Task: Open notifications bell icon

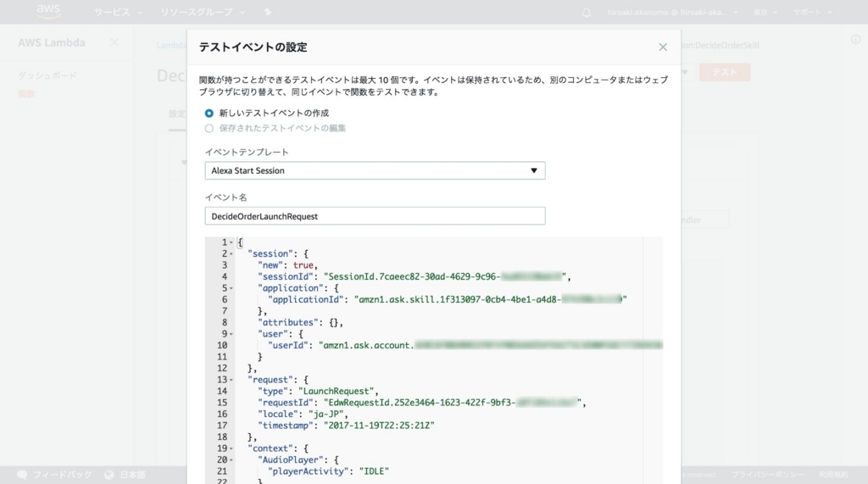Action: tap(587, 13)
